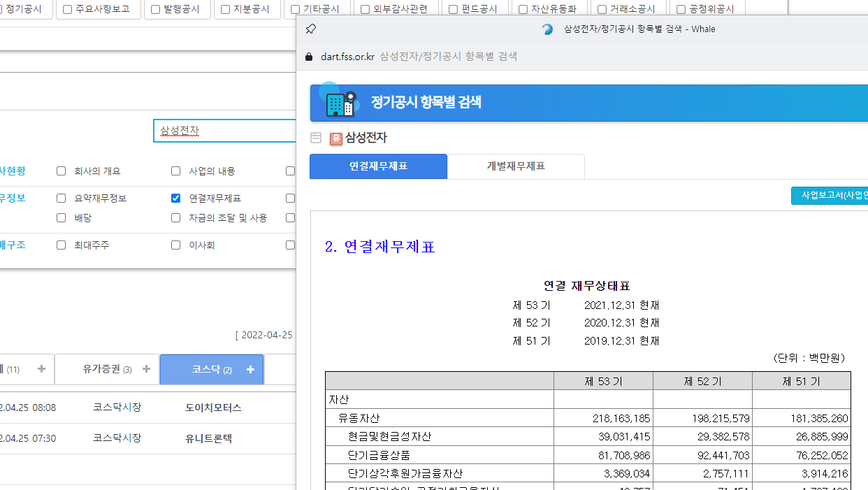This screenshot has height=490, width=868.
Task: Check the 요약재무정보 item
Action: (x=61, y=199)
